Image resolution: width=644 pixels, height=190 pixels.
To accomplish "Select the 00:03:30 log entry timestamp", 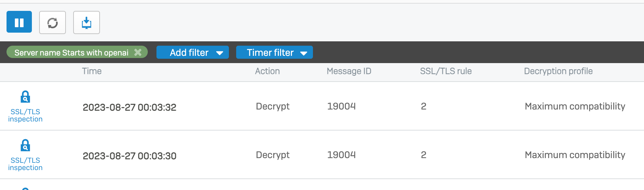I will click(x=129, y=156).
